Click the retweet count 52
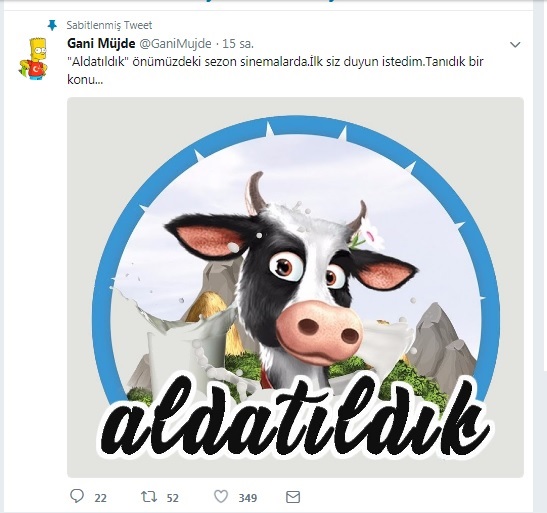 point(172,498)
